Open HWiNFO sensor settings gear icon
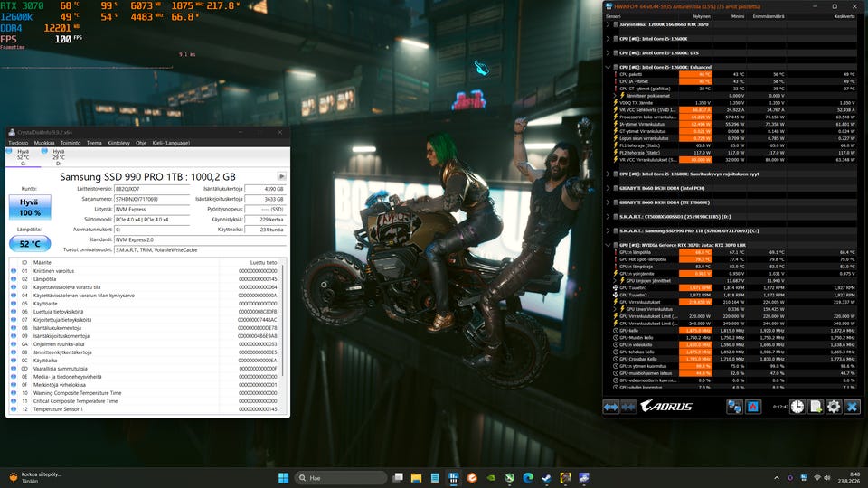The image size is (868, 488). (834, 407)
